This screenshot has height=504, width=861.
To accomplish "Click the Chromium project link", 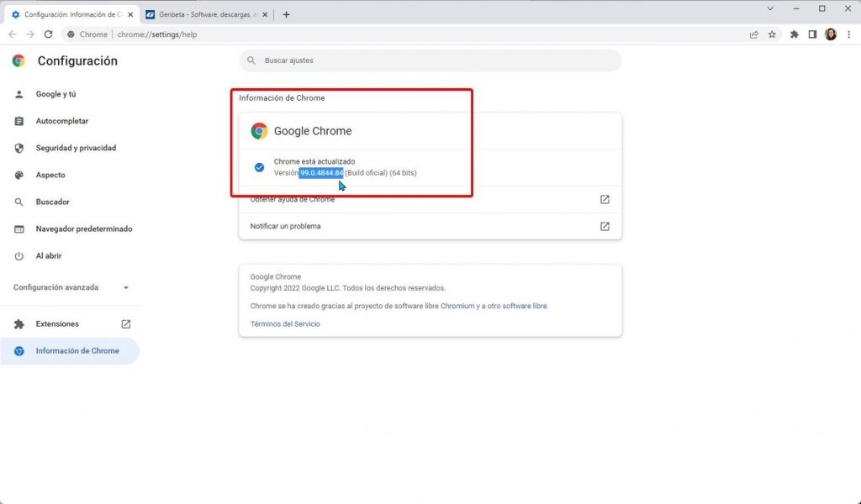I will click(457, 306).
